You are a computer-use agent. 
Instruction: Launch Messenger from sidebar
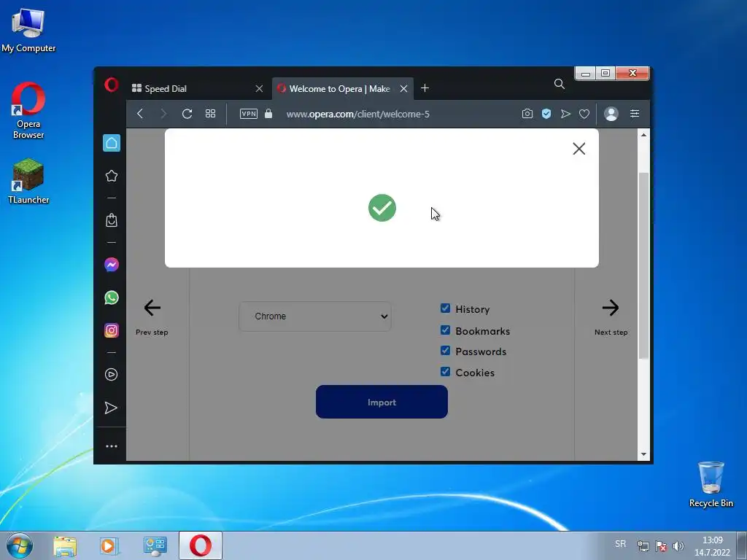[112, 265]
